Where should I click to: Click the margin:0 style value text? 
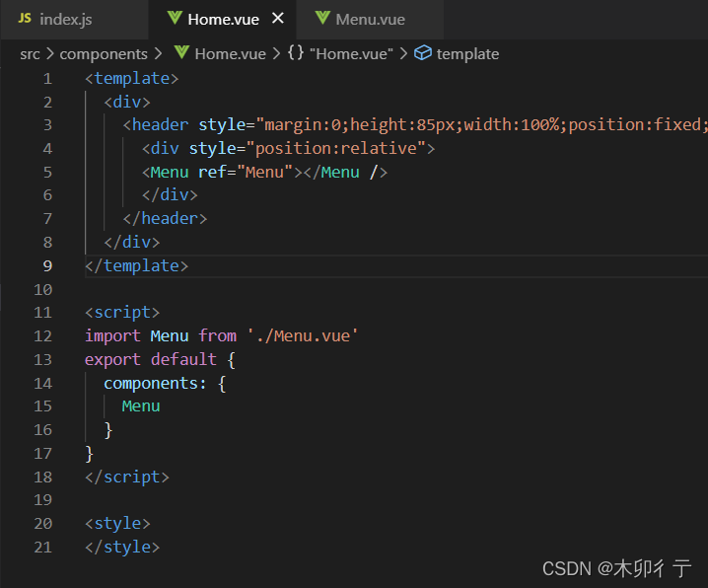[x=302, y=125]
